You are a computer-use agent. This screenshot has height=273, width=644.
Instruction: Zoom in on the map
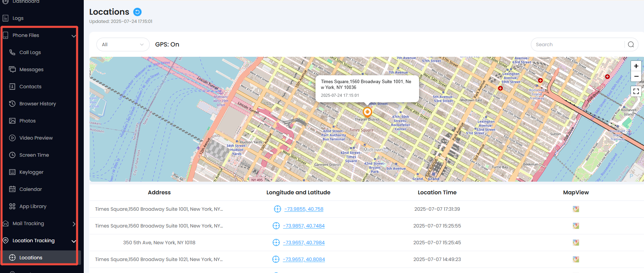tap(636, 66)
